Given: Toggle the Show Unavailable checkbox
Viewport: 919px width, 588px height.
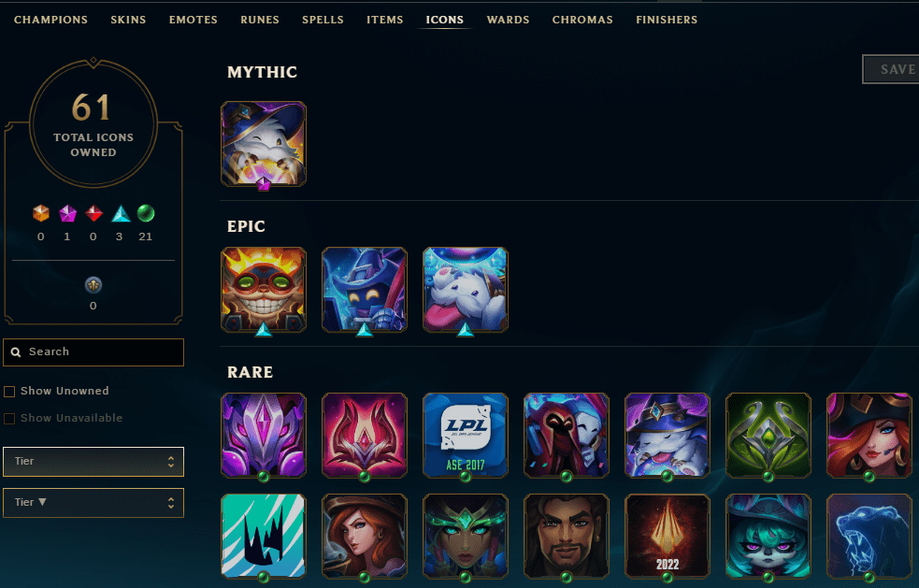Looking at the screenshot, I should 9,419.
